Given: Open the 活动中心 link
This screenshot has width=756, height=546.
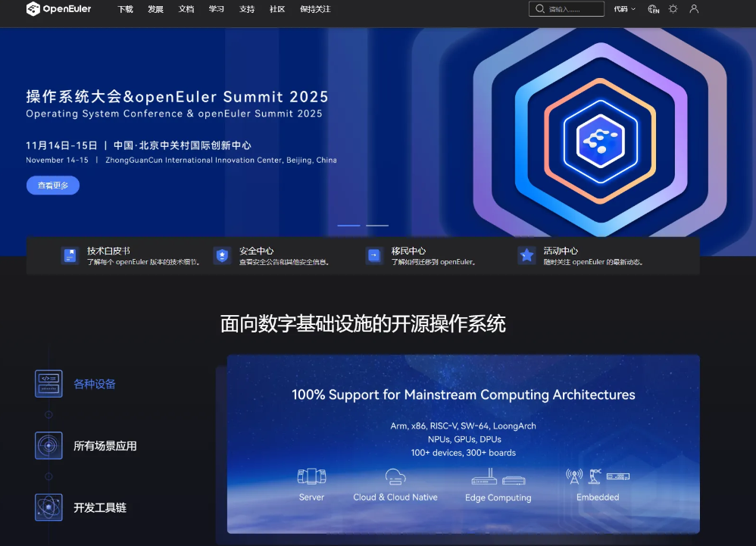Looking at the screenshot, I should pos(561,251).
